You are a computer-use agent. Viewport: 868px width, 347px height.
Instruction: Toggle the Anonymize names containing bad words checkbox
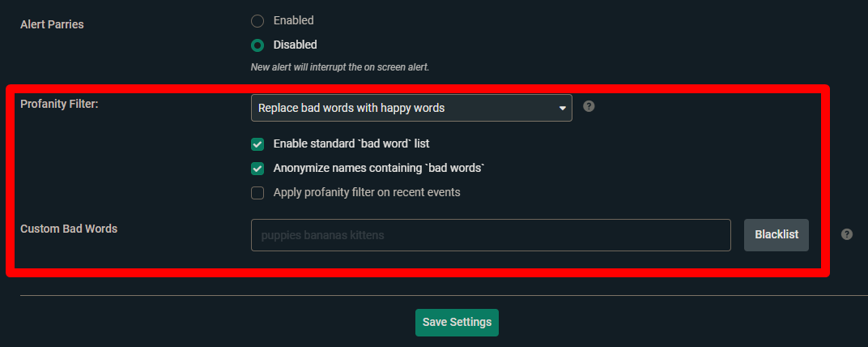pyautogui.click(x=257, y=169)
